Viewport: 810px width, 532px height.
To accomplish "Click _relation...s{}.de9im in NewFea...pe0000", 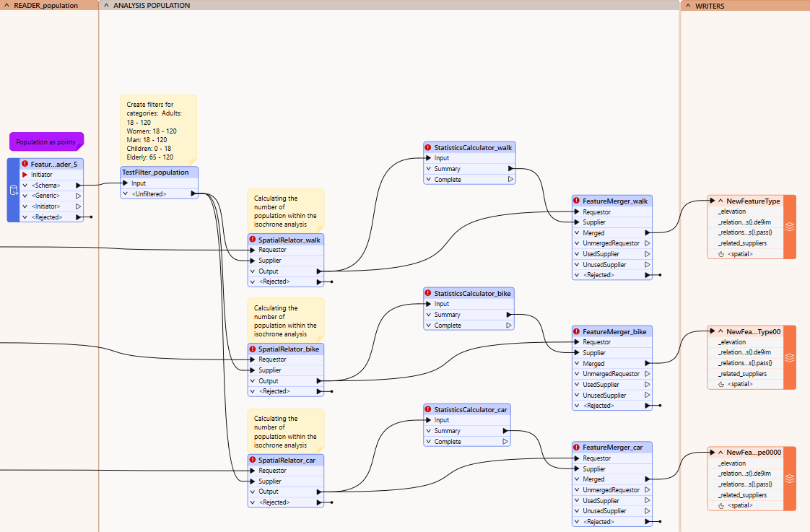I will point(744,474).
